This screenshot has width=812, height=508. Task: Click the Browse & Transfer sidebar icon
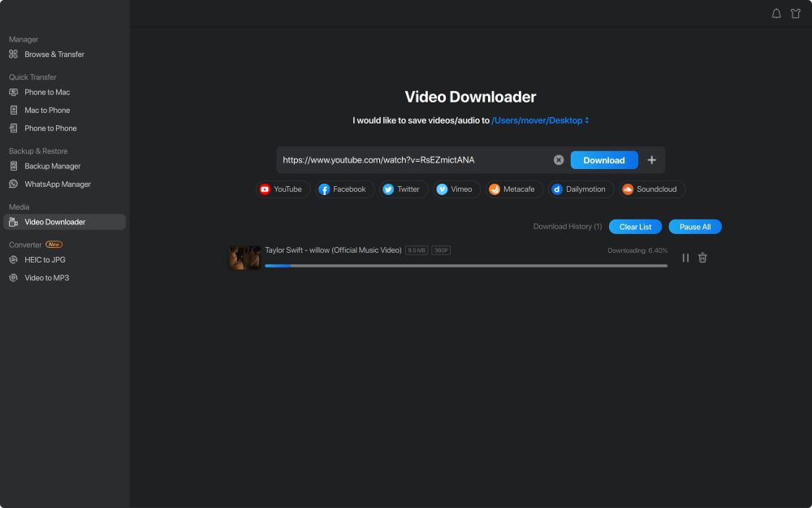pos(14,54)
